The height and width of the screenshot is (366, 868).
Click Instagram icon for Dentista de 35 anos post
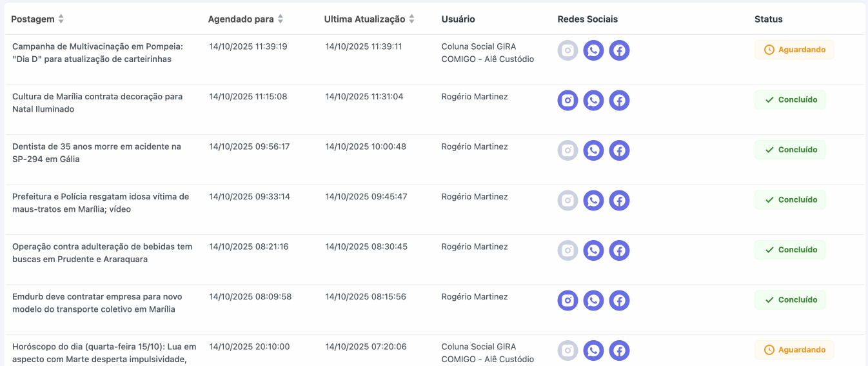point(567,150)
